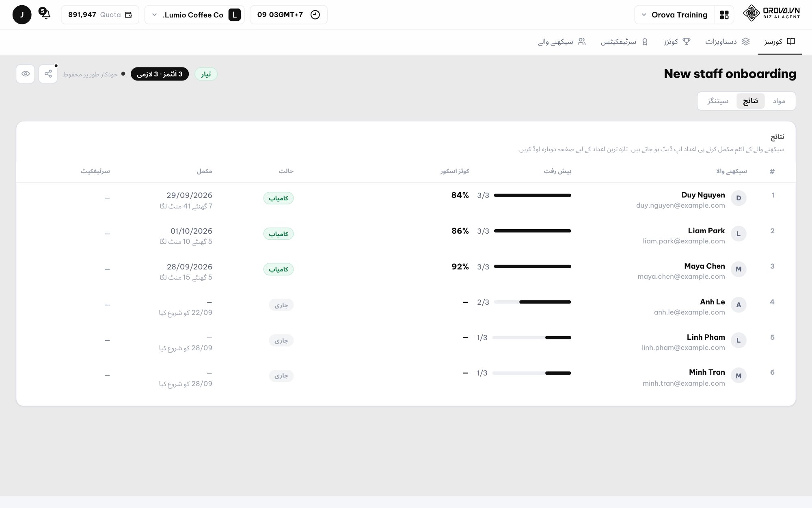812x508 pixels.
Task: Click the 29/09/2026 completion date
Action: pos(189,195)
